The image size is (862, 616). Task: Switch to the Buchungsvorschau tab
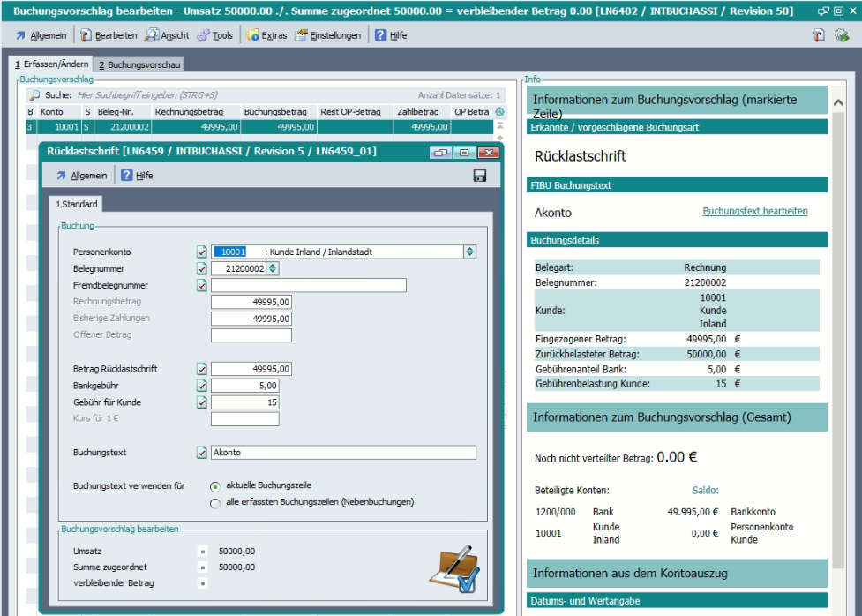[x=139, y=65]
